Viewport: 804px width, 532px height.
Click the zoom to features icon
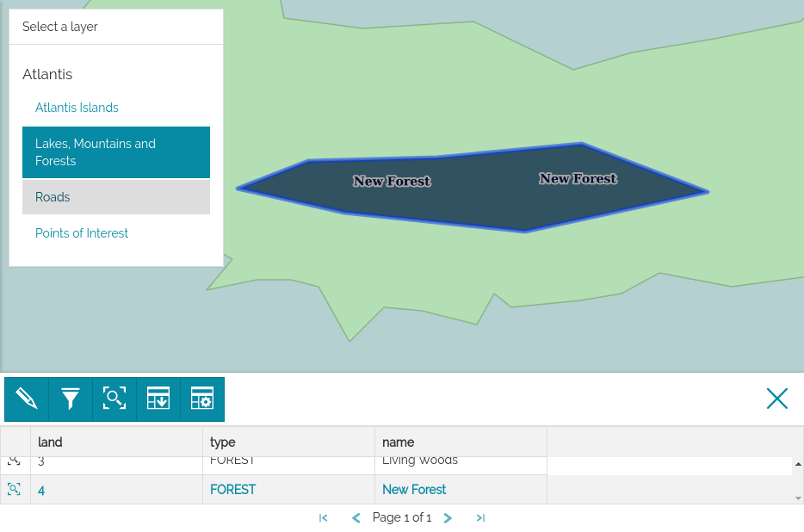point(114,399)
